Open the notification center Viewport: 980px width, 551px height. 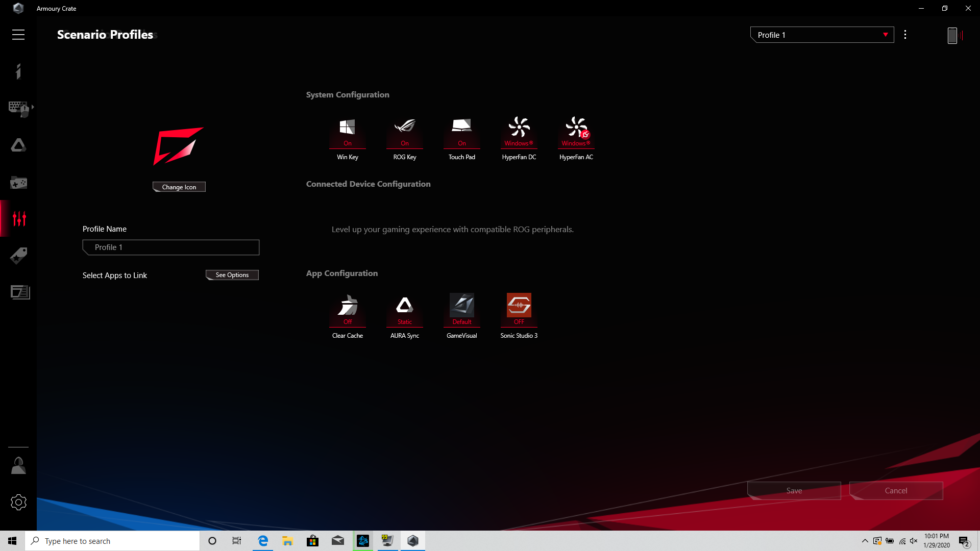964,541
